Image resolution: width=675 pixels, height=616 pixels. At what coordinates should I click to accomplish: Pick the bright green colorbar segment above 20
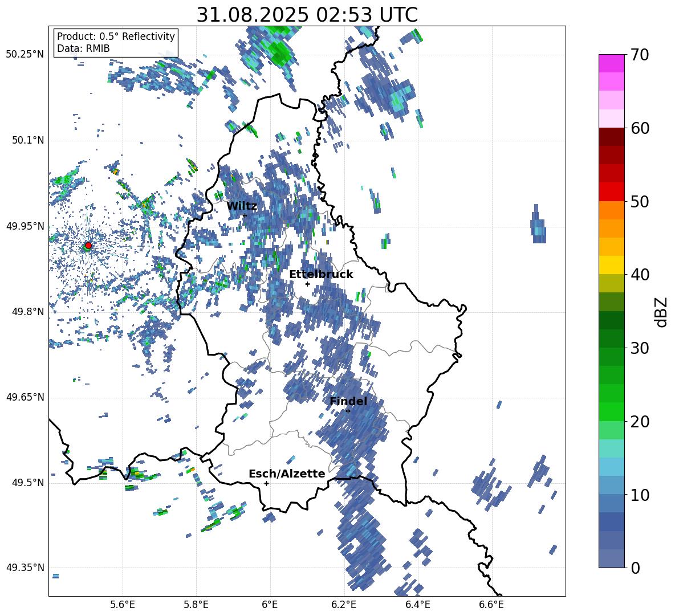click(x=611, y=411)
